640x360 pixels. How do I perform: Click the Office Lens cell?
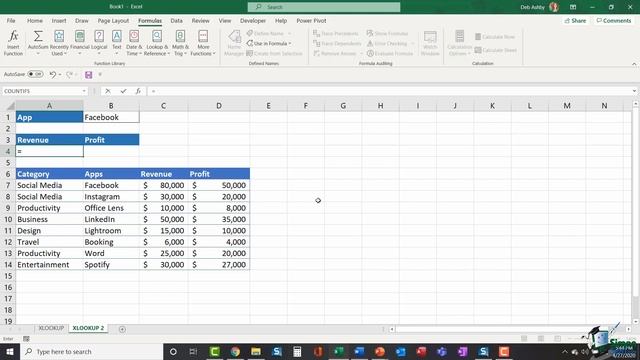click(111, 208)
